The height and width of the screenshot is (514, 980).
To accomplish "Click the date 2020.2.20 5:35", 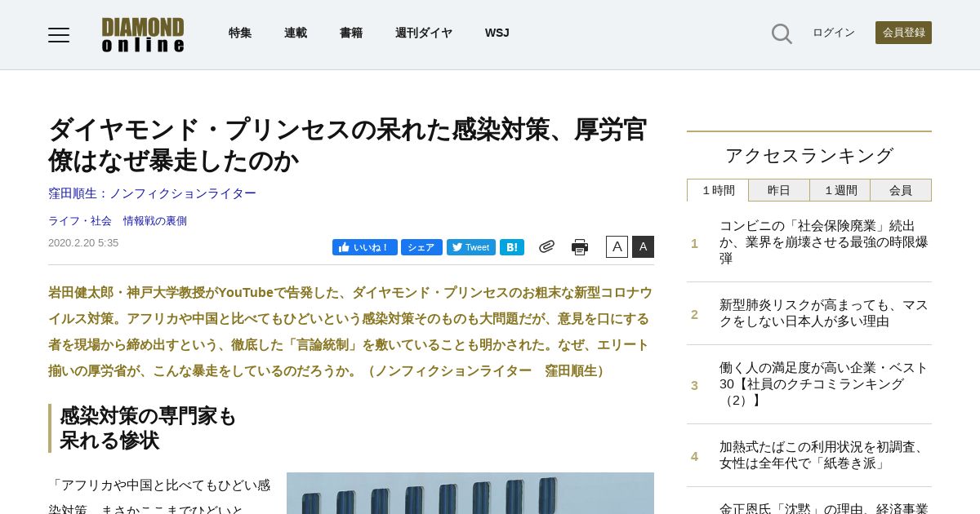I will (83, 243).
